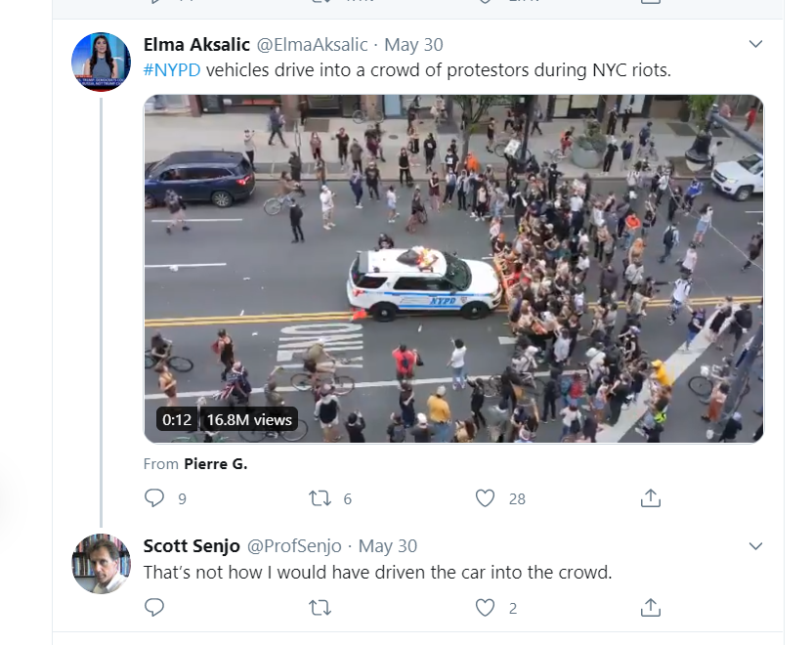Like Elma Aksalic's tweet with 28 likes
Viewport: 812px width, 645px height.
point(485,498)
